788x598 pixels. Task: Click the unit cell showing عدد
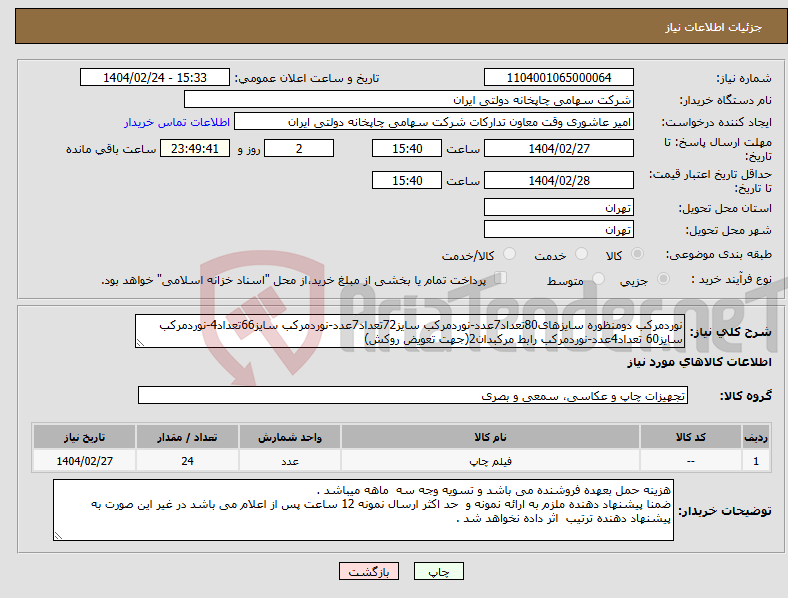pos(290,461)
